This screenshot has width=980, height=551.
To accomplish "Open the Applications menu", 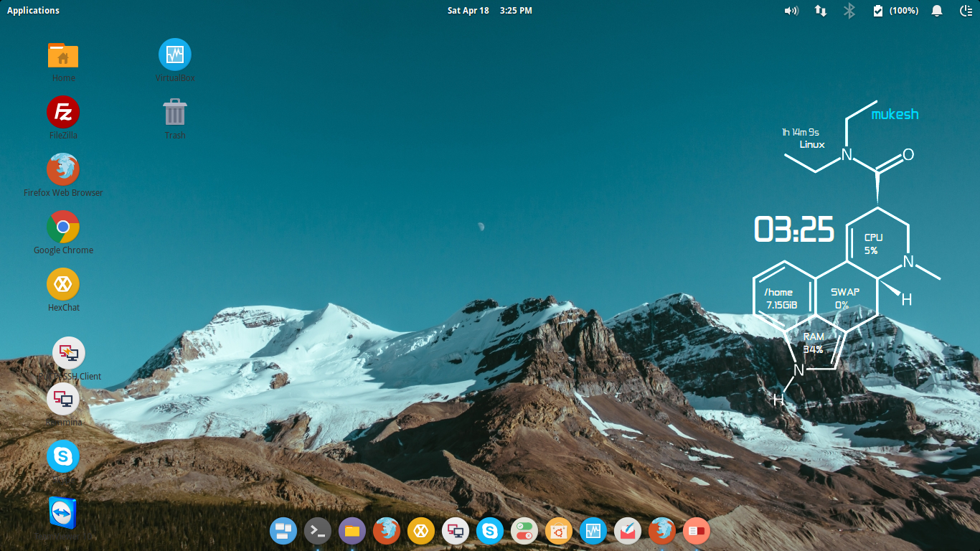I will (33, 11).
